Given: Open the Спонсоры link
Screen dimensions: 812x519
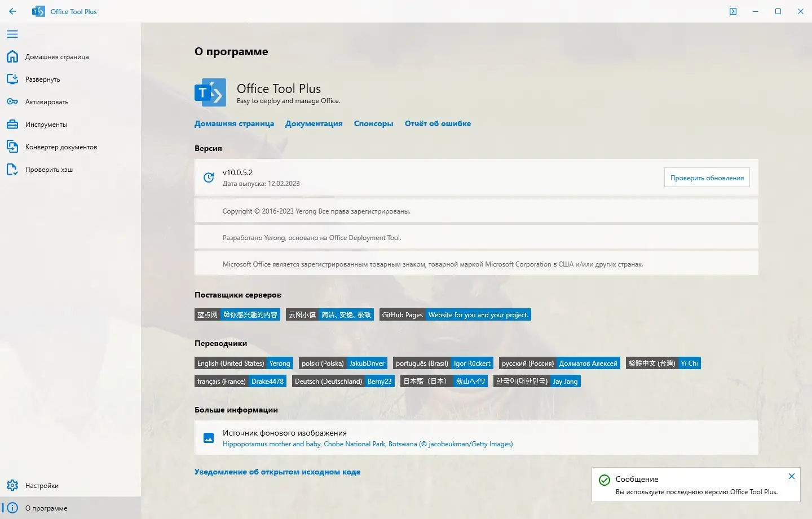Looking at the screenshot, I should point(374,123).
